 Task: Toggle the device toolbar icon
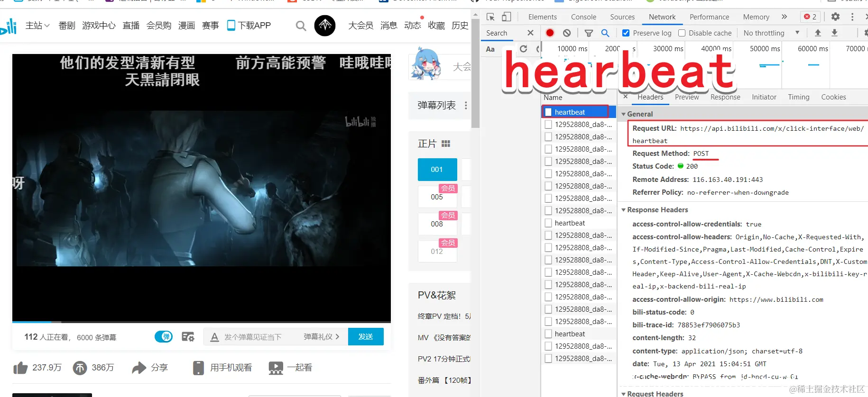[x=507, y=17]
